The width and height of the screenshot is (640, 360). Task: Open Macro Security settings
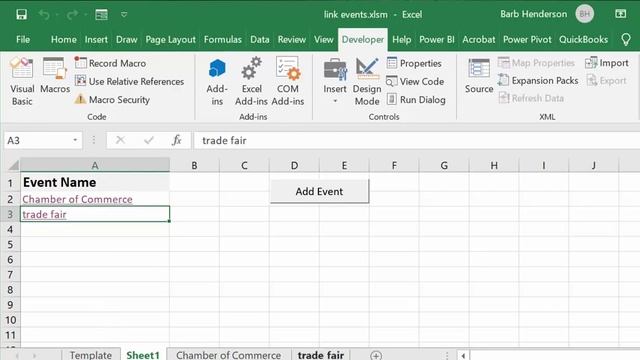(112, 100)
